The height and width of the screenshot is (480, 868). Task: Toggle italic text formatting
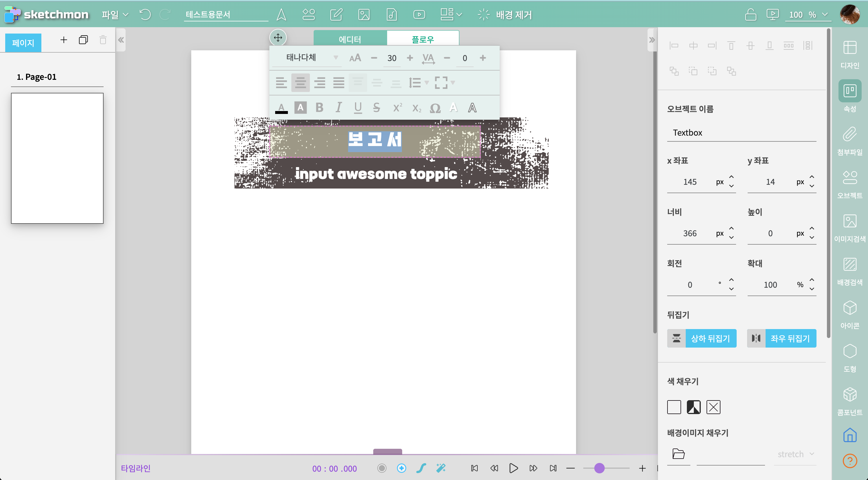pos(338,108)
